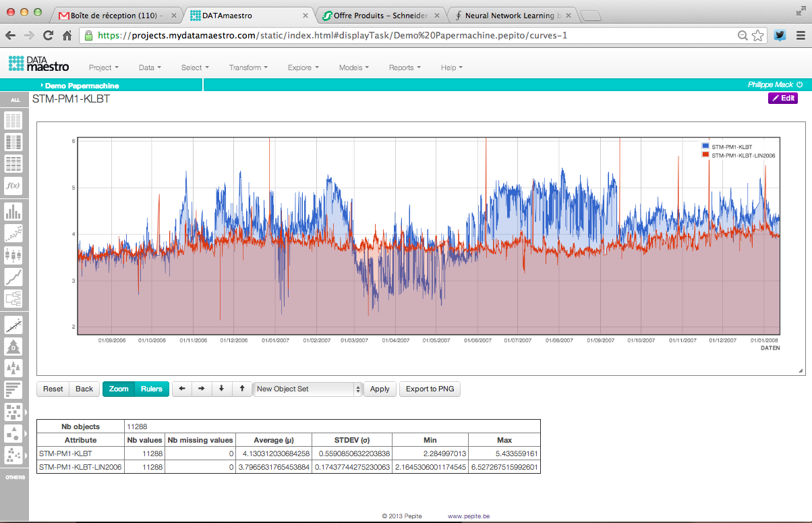Click the Export to PNG button
The image size is (812, 523).
point(430,389)
